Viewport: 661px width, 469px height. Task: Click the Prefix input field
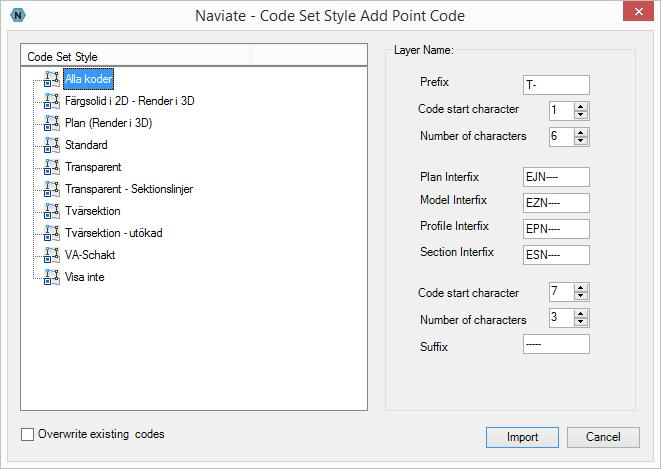[x=556, y=85]
